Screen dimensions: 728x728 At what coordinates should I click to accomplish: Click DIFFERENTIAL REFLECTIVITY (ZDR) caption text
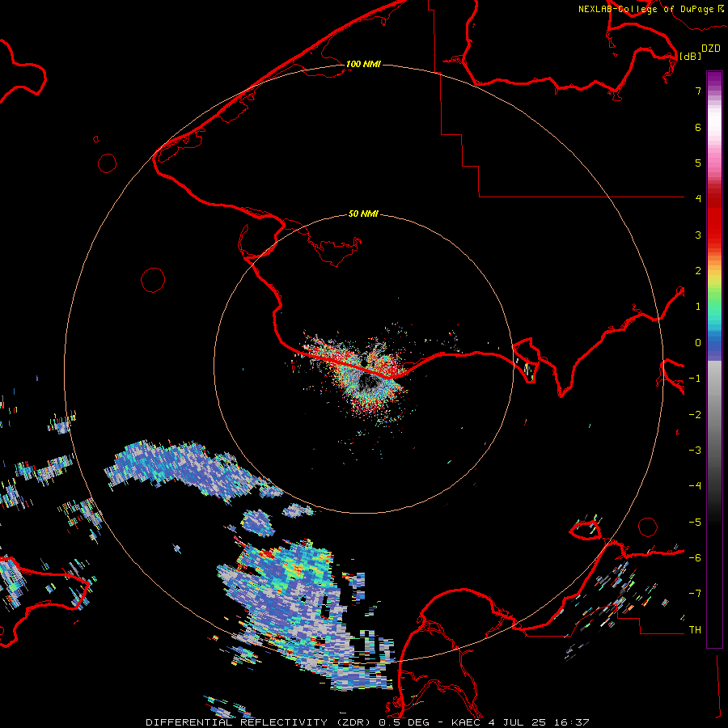coord(258,722)
